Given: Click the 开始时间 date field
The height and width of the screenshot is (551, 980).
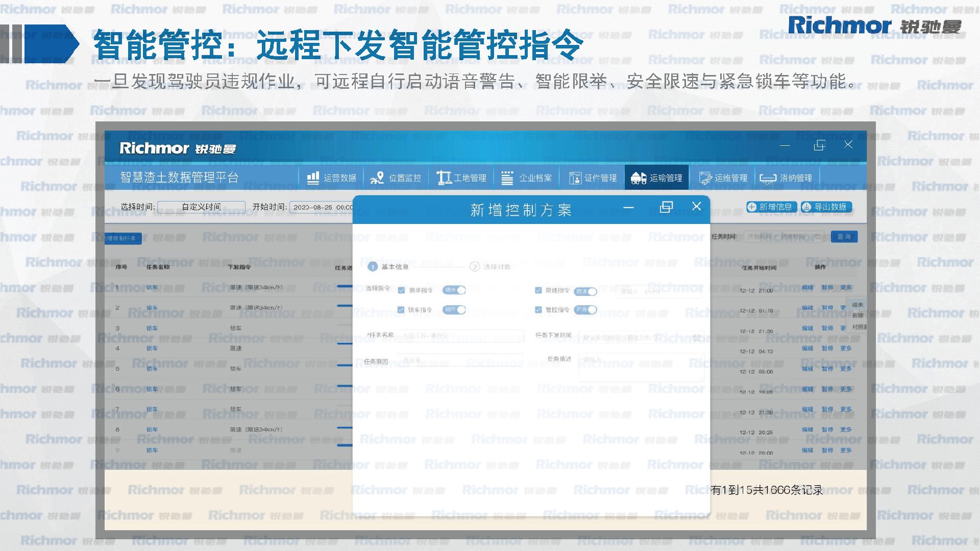Looking at the screenshot, I should click(322, 207).
